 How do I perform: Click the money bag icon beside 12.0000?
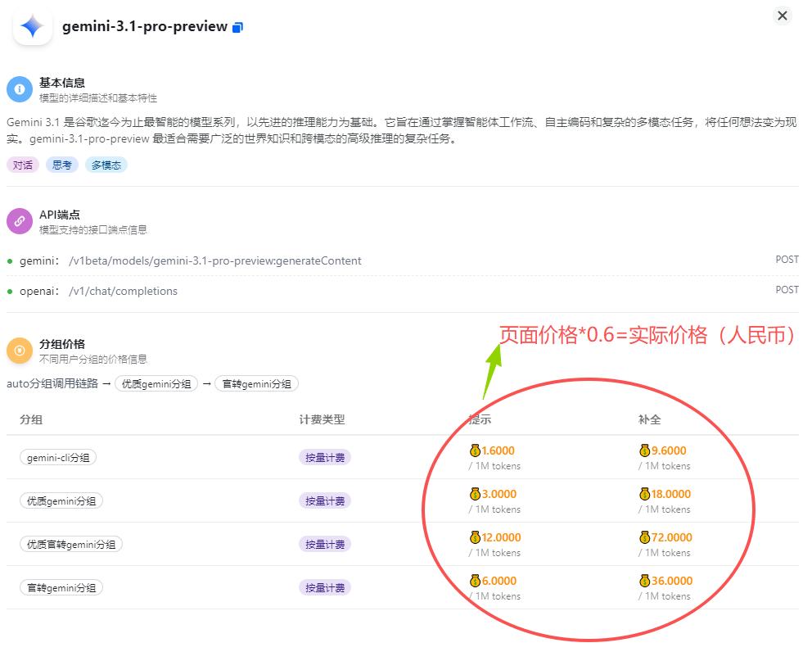click(x=475, y=537)
